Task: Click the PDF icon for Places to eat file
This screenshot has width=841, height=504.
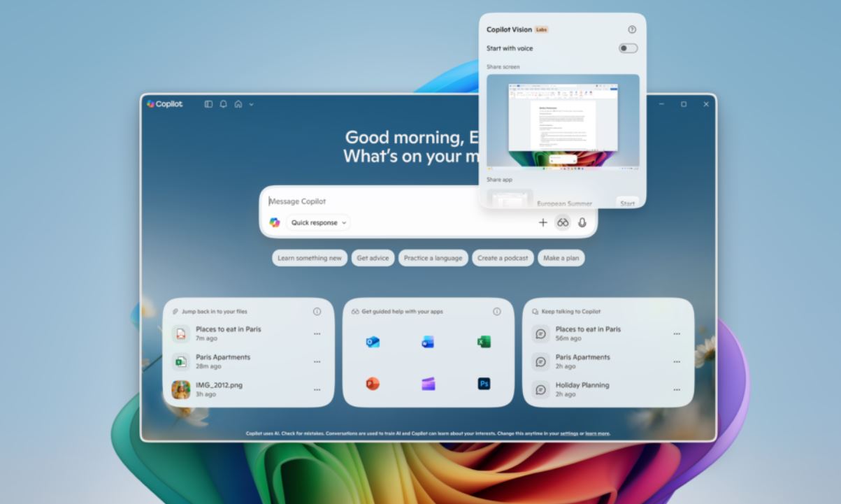Action: point(181,334)
